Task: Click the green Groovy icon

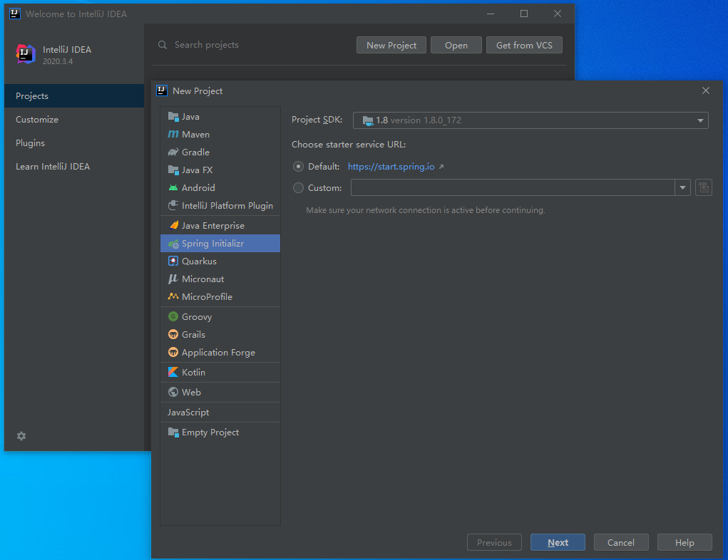Action: (173, 316)
